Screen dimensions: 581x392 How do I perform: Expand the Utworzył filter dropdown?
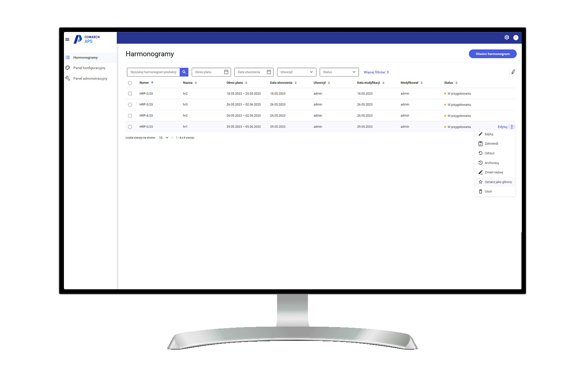[297, 72]
